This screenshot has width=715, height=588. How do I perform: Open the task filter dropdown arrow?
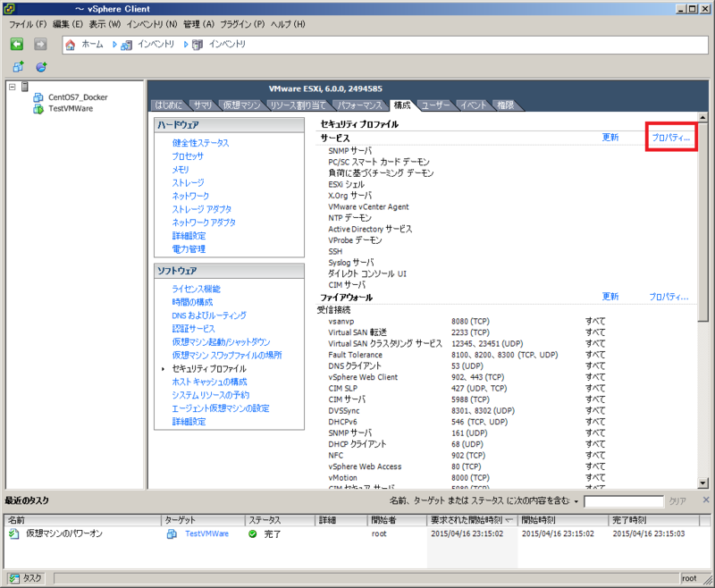(576, 501)
